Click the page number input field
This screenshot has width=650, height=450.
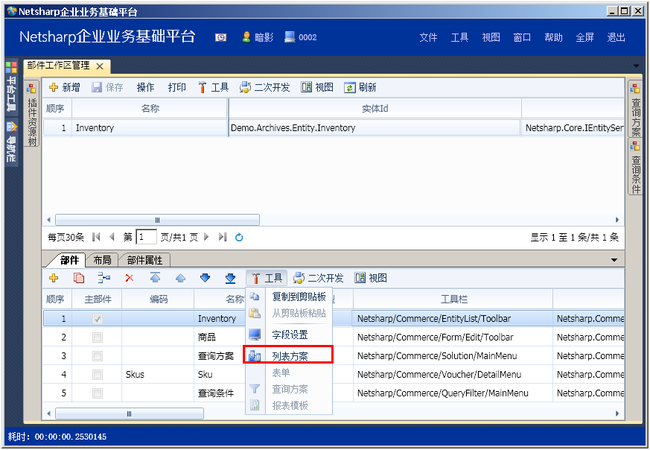[x=146, y=237]
